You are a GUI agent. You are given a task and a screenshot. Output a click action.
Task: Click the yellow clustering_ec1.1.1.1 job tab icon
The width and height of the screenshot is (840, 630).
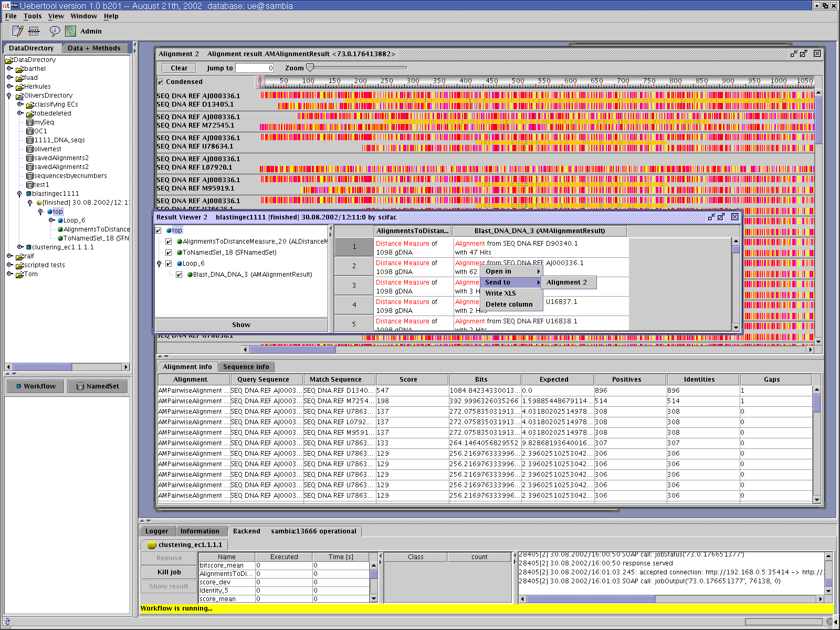pos(152,545)
